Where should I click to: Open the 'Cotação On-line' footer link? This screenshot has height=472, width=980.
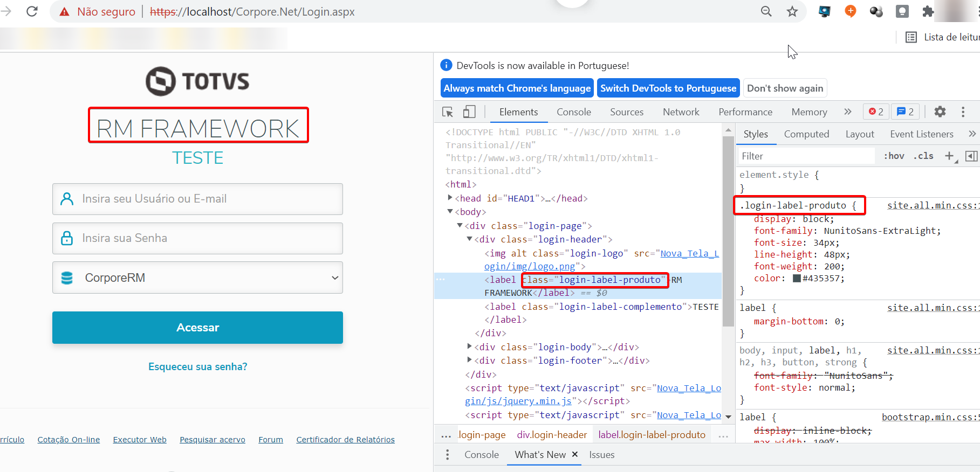(x=68, y=440)
